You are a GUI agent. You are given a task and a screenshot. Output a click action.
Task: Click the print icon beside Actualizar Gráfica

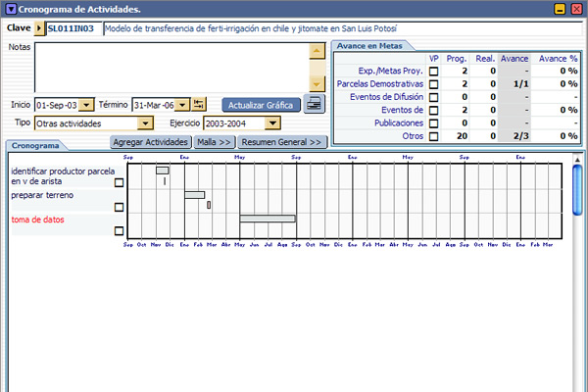314,104
